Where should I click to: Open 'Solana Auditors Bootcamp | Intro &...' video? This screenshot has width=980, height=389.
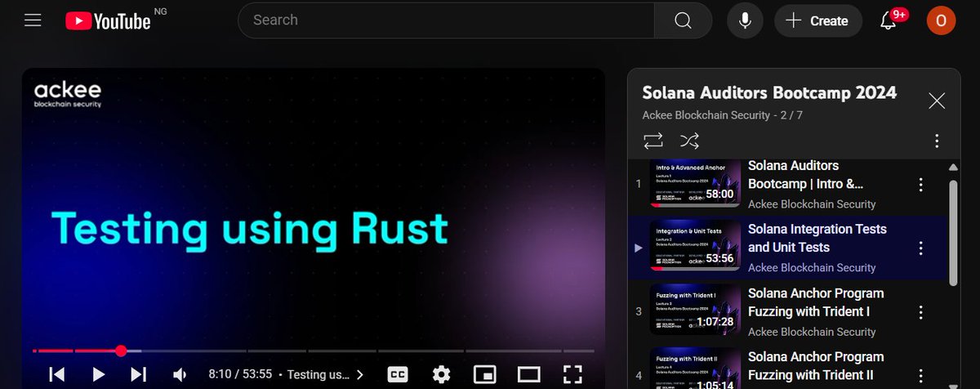click(x=806, y=175)
